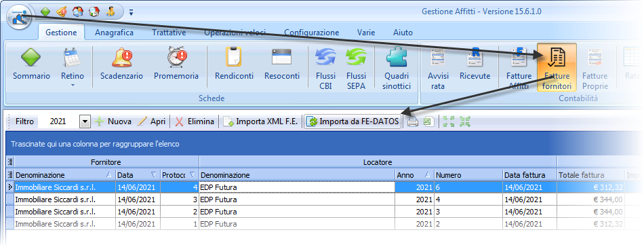Open the Scadenzario bell icon
Image resolution: width=644 pixels, height=247 pixels.
coord(121,58)
